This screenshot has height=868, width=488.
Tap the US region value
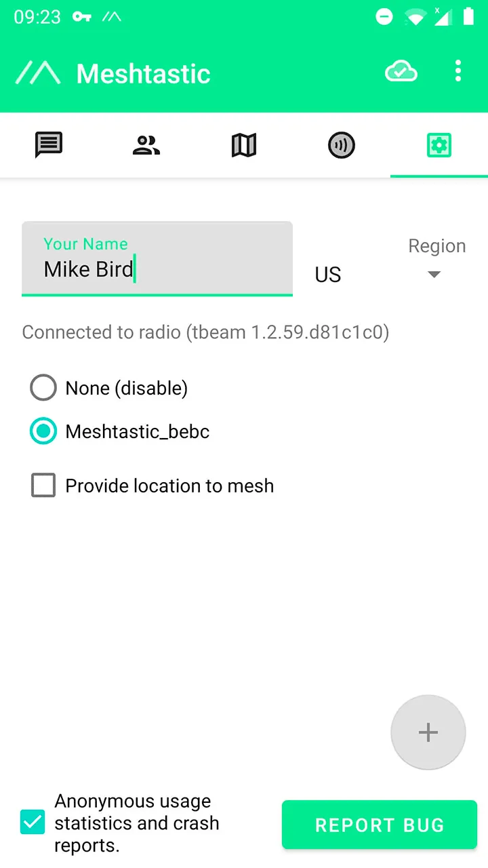point(328,275)
